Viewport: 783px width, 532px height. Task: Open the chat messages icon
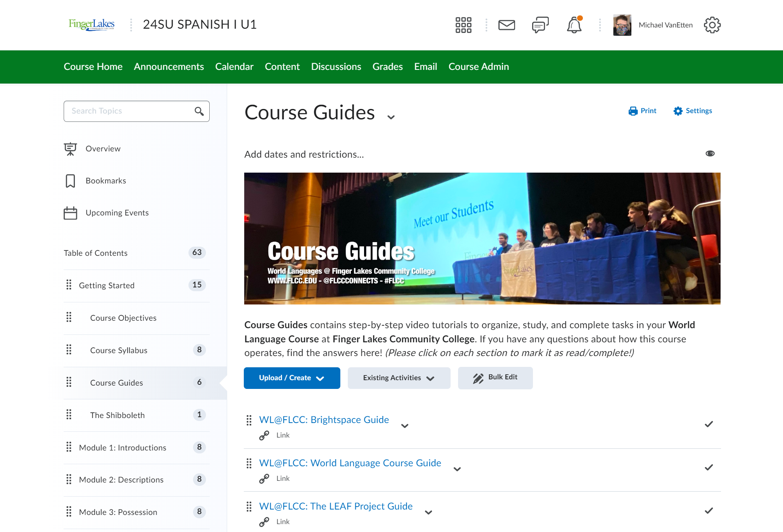[x=540, y=25]
